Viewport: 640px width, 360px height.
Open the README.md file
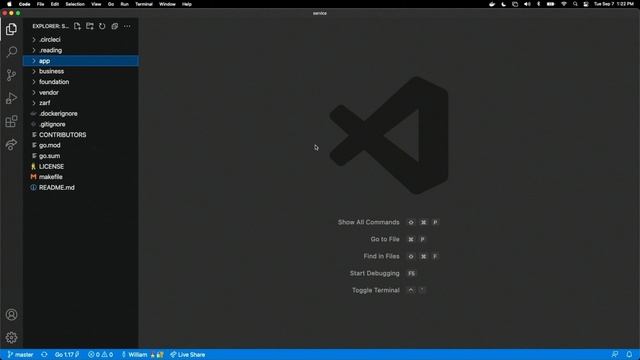[81, 188]
